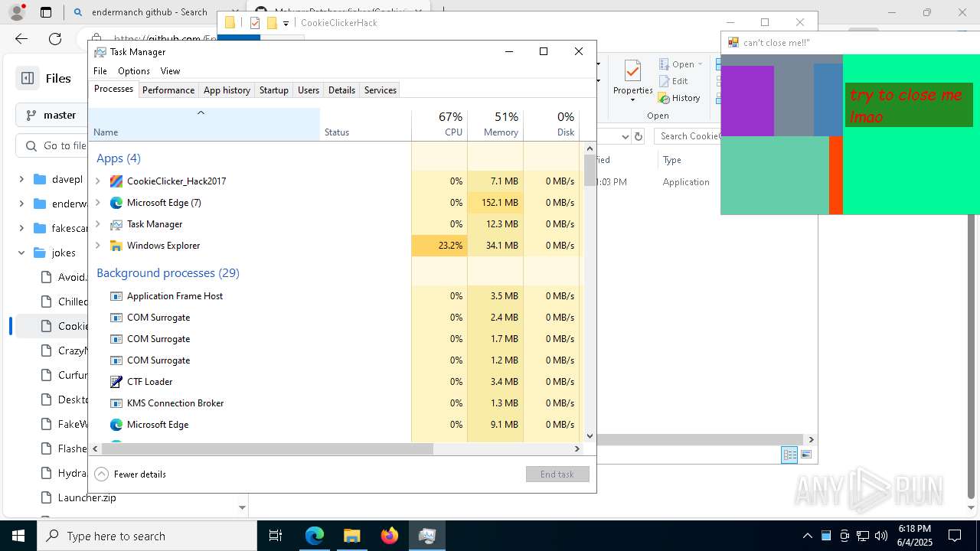
Task: Open Task View on the taskbar
Action: coord(276,536)
